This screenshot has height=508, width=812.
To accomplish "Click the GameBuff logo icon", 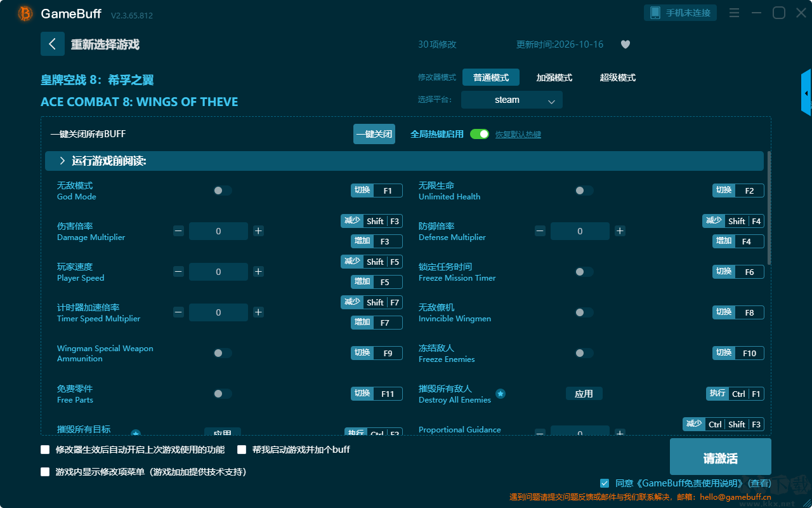I will pos(25,13).
